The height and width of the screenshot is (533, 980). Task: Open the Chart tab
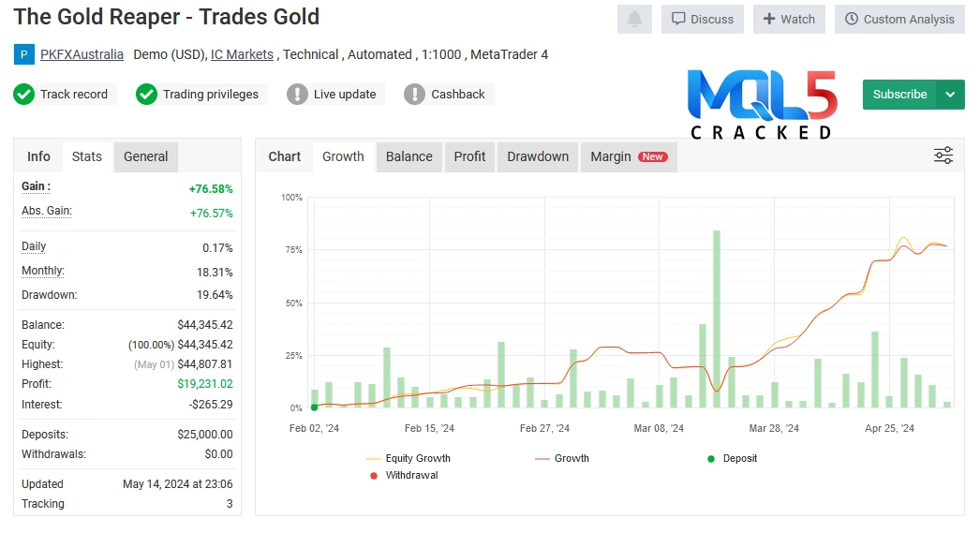click(x=285, y=156)
